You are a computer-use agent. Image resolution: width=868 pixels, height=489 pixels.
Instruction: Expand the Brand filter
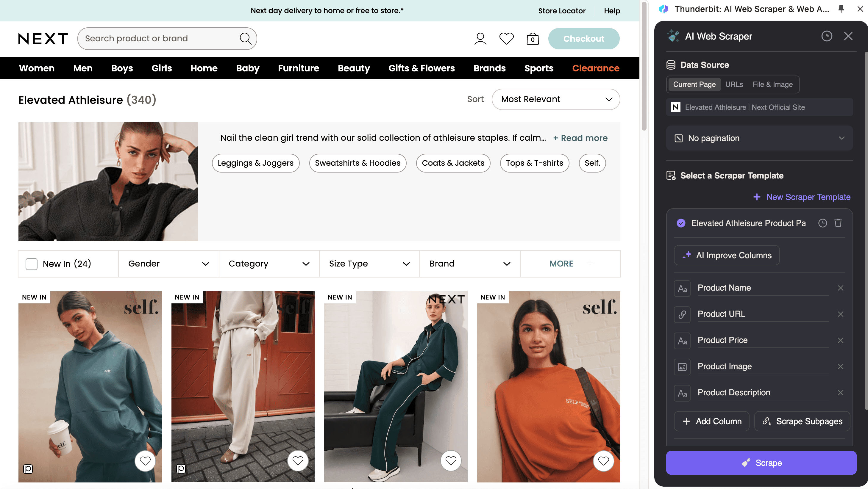(469, 264)
